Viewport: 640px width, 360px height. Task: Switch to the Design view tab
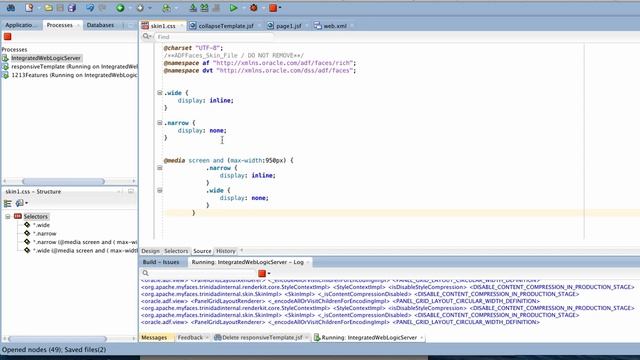point(150,251)
